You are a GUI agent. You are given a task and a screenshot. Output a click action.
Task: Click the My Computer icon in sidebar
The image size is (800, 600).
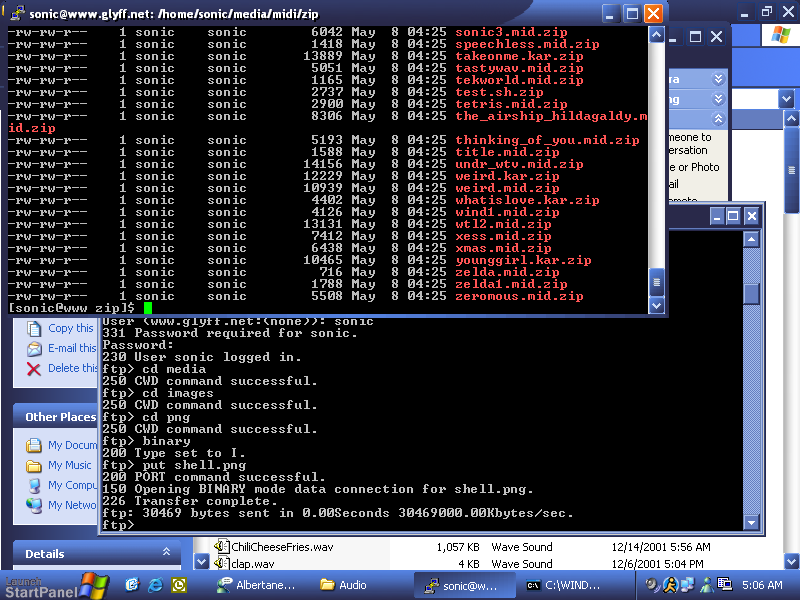pyautogui.click(x=34, y=485)
